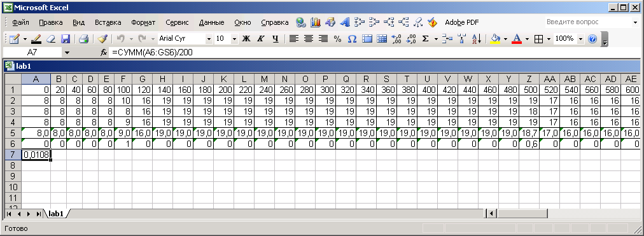This screenshot has width=644, height=236.
Task: Select the lab1 sheet tab
Action: (x=56, y=214)
